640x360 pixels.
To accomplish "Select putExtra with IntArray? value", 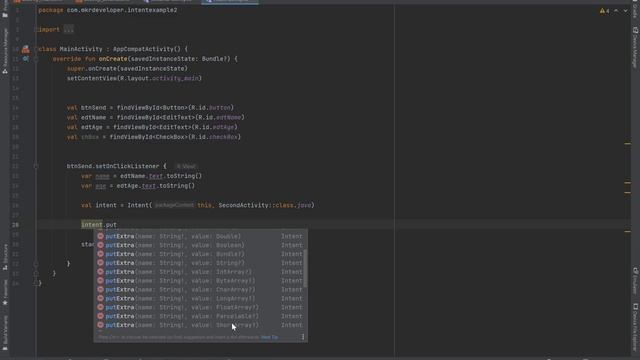I will pyautogui.click(x=200, y=272).
